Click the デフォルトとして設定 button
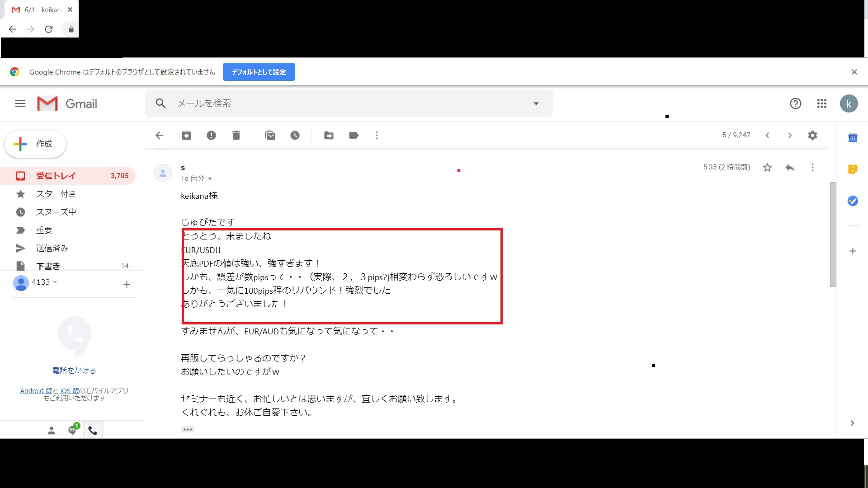 click(259, 72)
